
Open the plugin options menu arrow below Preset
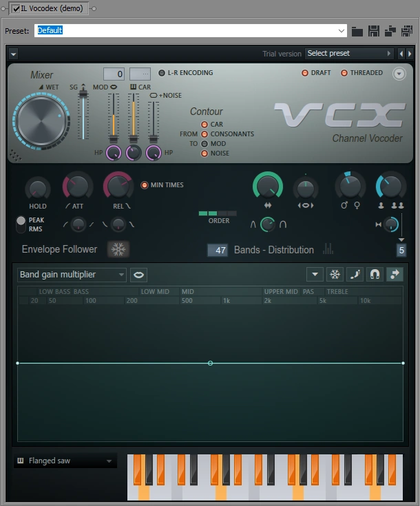13,54
